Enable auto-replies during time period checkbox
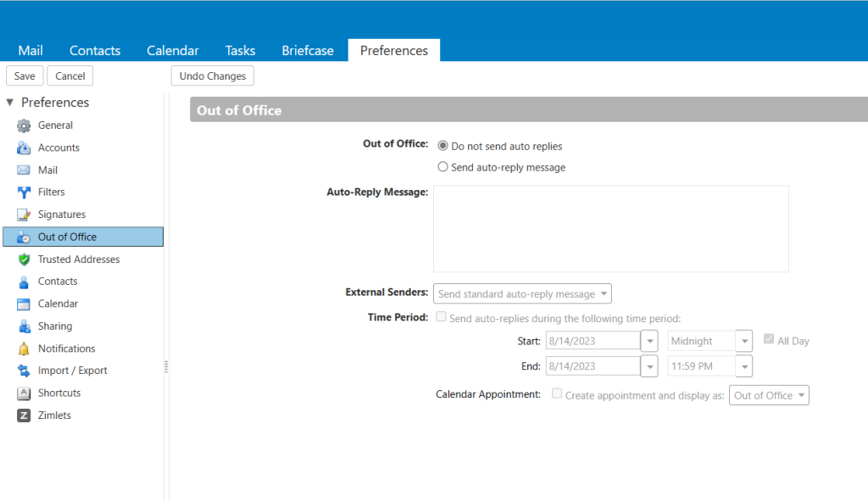Image resolution: width=868 pixels, height=502 pixels. (442, 317)
